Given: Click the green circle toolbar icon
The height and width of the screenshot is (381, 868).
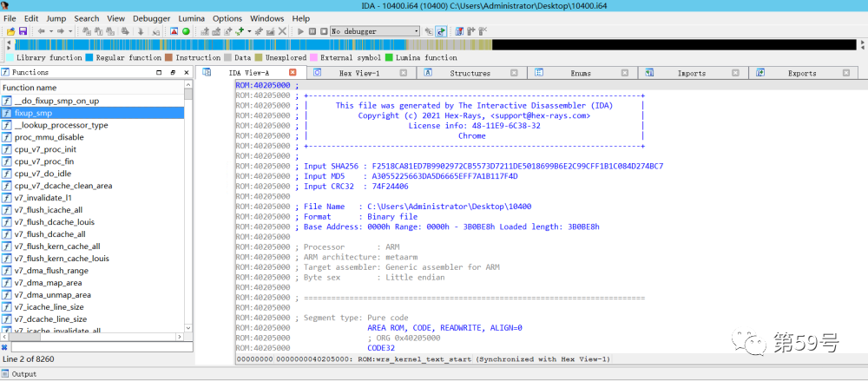Looking at the screenshot, I should 186,31.
